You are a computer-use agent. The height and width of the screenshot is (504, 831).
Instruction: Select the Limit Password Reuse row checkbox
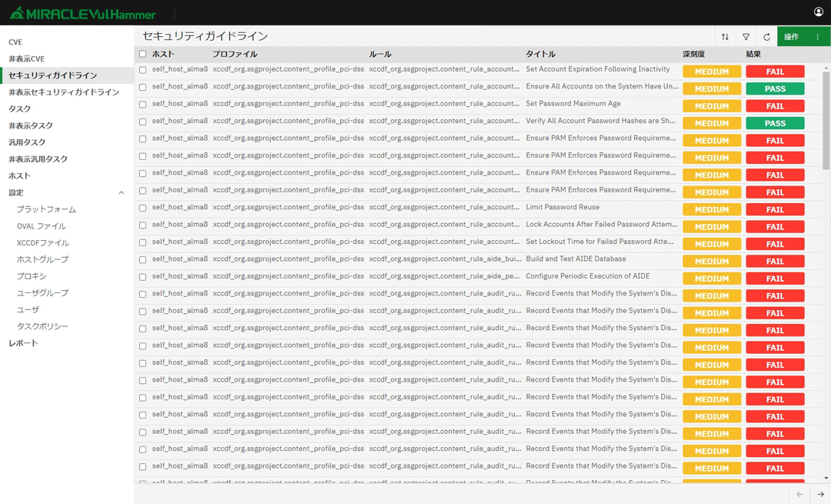click(x=142, y=208)
